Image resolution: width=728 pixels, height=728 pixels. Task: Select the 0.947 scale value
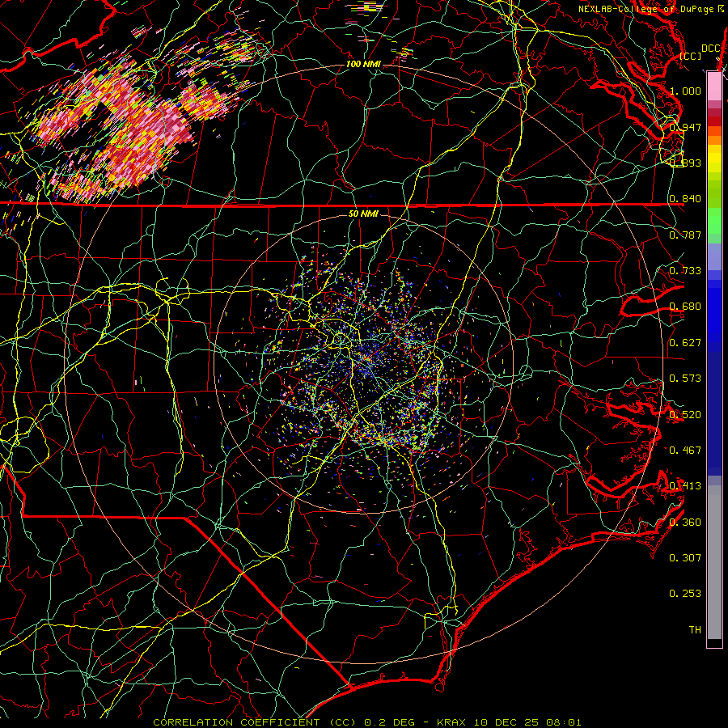click(x=685, y=127)
